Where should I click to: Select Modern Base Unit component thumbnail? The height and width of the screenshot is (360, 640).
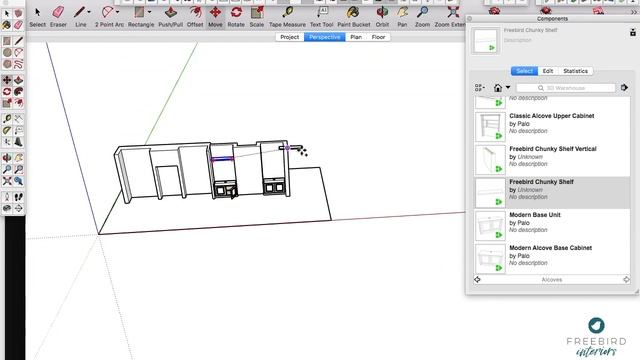point(490,226)
